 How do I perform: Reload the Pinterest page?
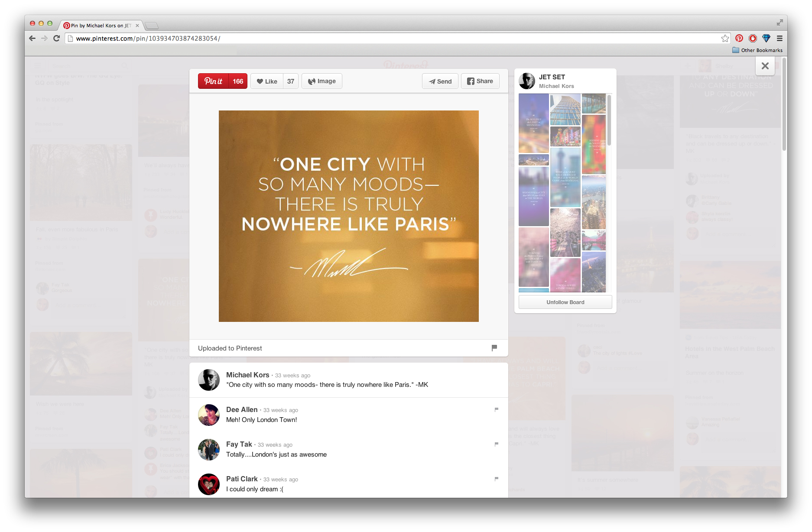[x=56, y=38]
